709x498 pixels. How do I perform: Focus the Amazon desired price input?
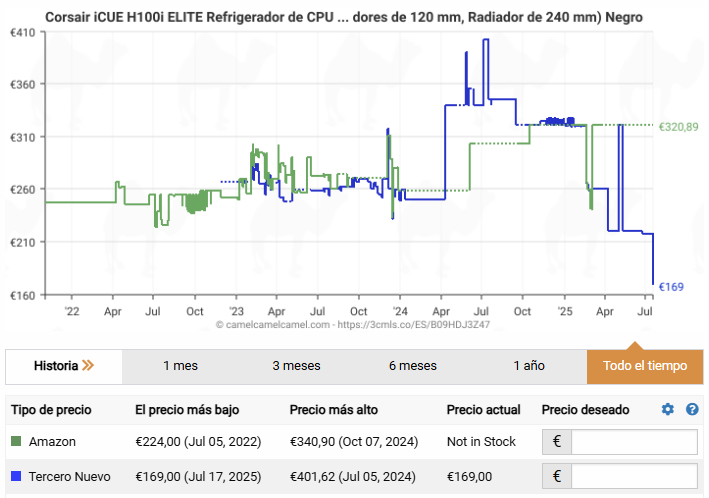click(634, 441)
